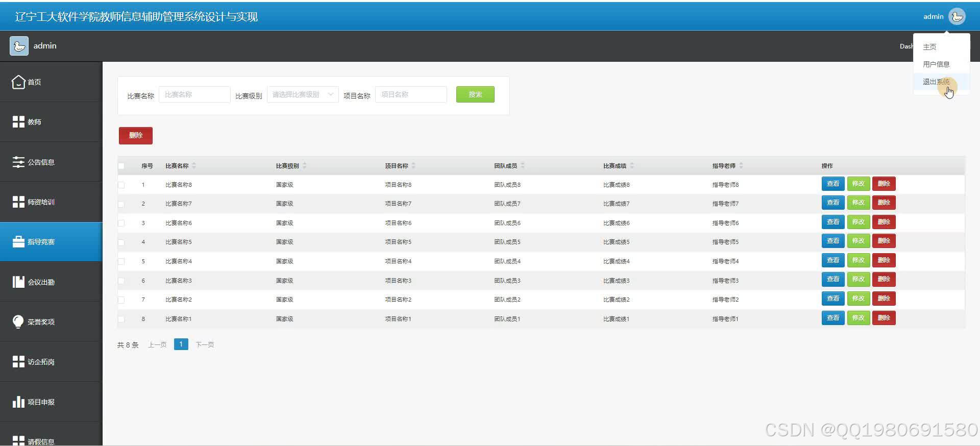The image size is (980, 446).
Task: Sort by 比赛成绩 column arrows
Action: [x=632, y=166]
